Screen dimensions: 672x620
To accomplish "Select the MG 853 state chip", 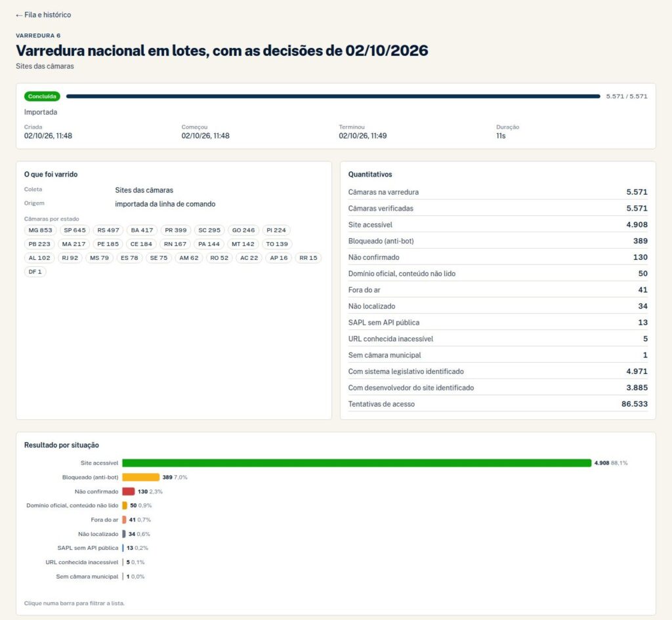I will tap(40, 230).
